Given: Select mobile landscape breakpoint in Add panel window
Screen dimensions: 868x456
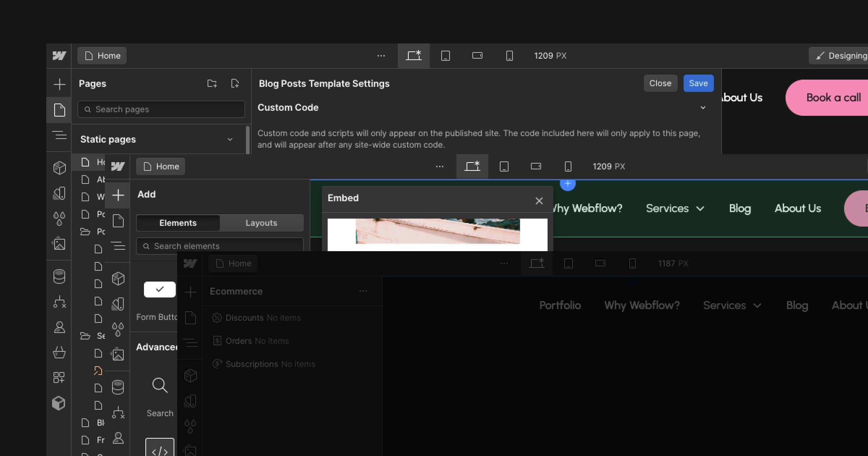Looking at the screenshot, I should (x=536, y=166).
